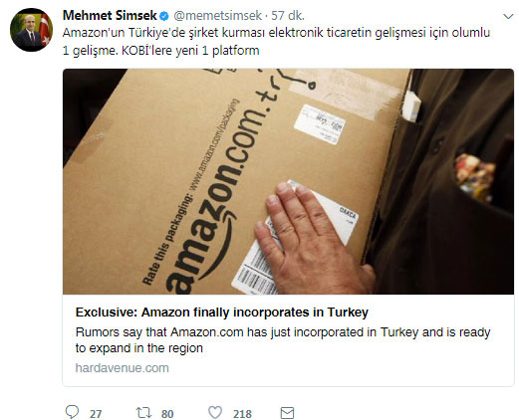Click the hardavenue.com source link
519x420 pixels.
(123, 368)
